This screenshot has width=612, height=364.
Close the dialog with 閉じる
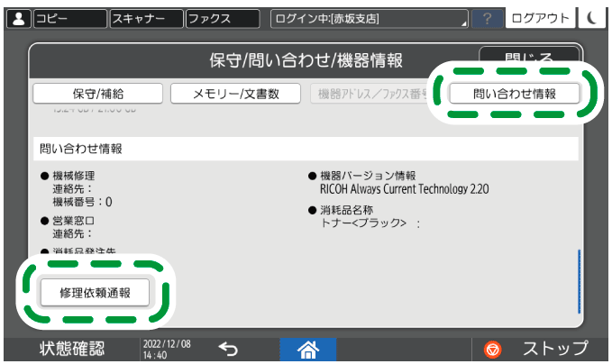(x=529, y=57)
